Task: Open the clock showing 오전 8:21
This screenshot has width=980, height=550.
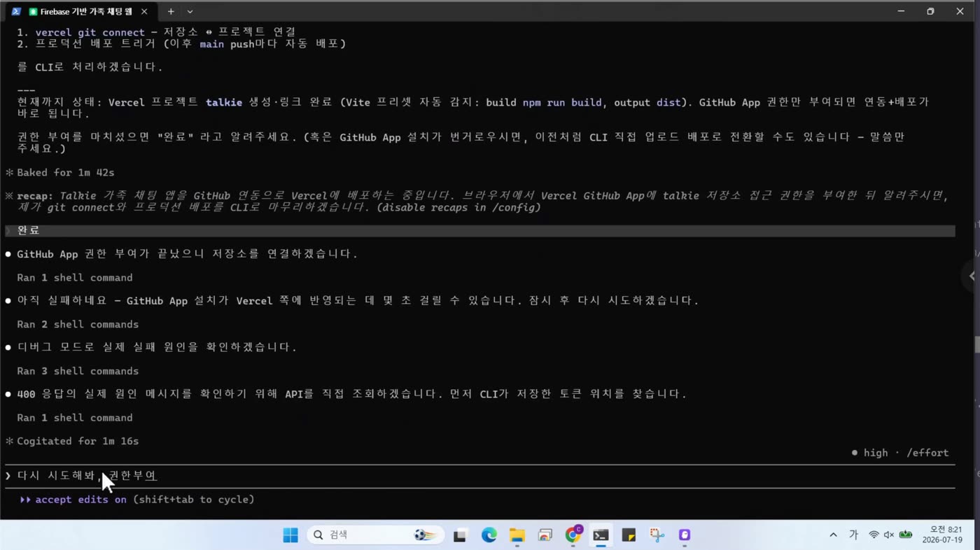Action: [x=942, y=535]
